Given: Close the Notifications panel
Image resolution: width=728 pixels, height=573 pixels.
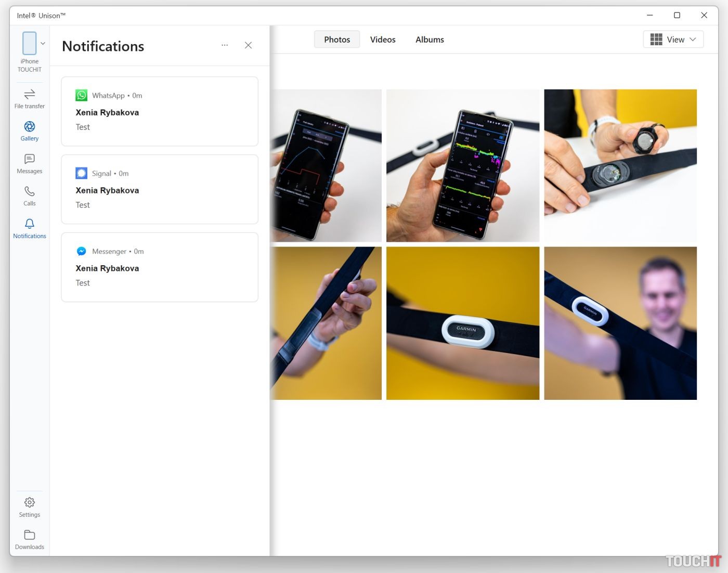Looking at the screenshot, I should tap(249, 45).
